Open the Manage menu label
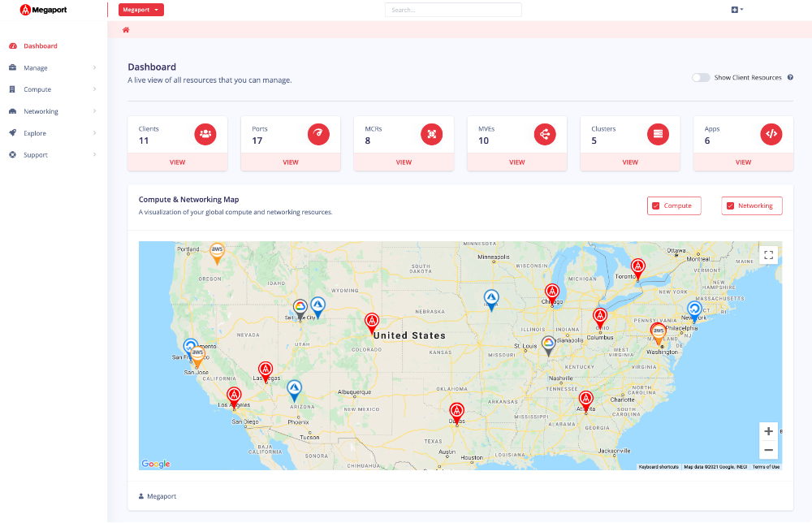Screen dimensions: 812x523 coord(36,68)
